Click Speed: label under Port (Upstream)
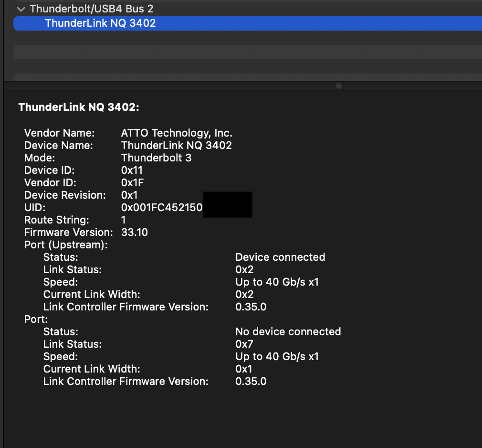Image resolution: width=482 pixels, height=448 pixels. [x=61, y=282]
